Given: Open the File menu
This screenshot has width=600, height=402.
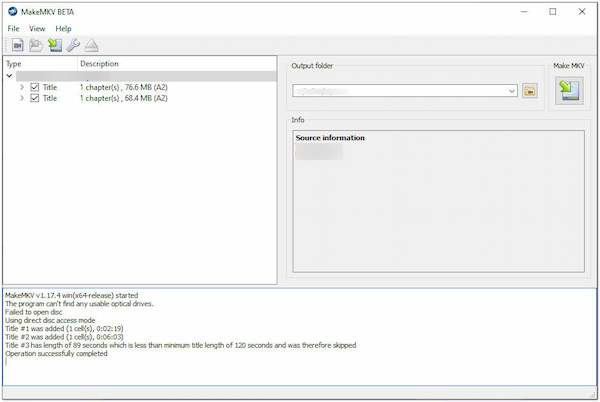Looking at the screenshot, I should (13, 29).
